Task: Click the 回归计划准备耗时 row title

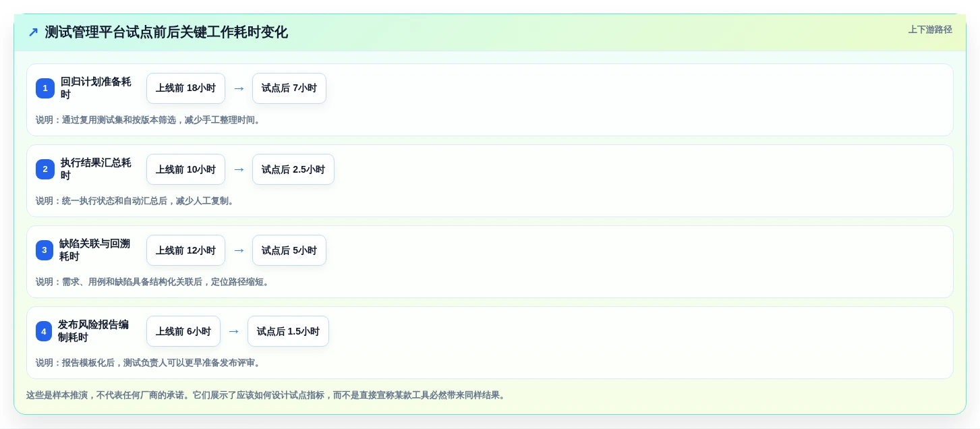Action: pyautogui.click(x=96, y=88)
